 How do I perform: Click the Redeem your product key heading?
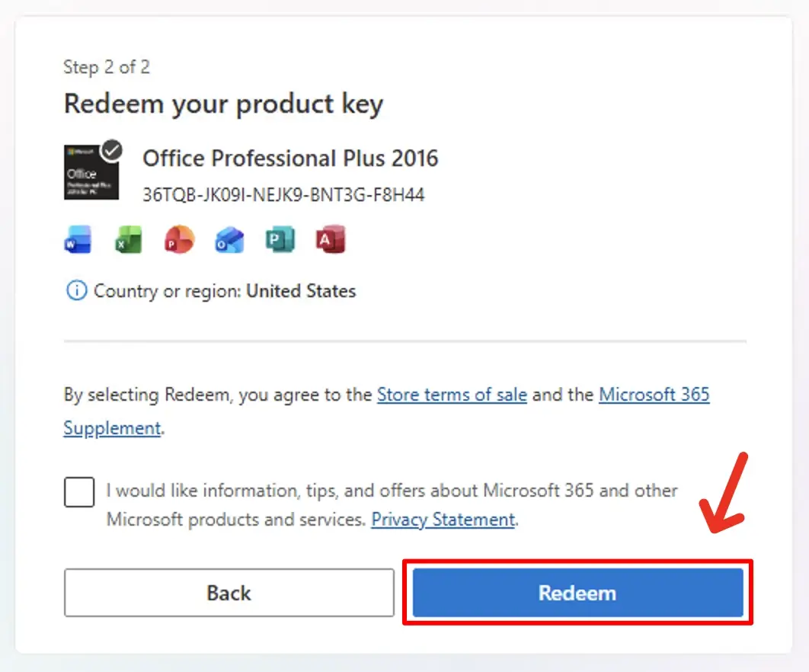coord(223,104)
